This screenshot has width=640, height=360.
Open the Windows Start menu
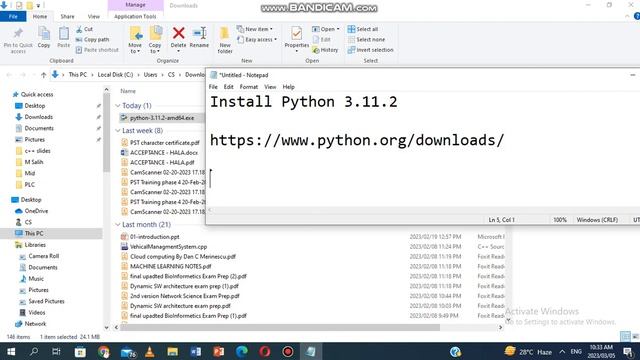(x=11, y=351)
